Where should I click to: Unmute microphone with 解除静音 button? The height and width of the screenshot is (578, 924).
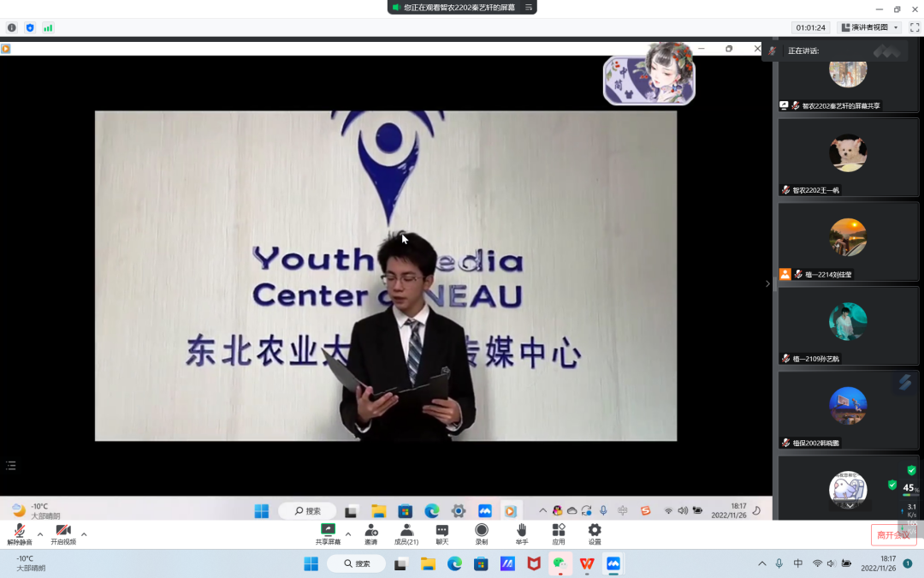tap(20, 533)
